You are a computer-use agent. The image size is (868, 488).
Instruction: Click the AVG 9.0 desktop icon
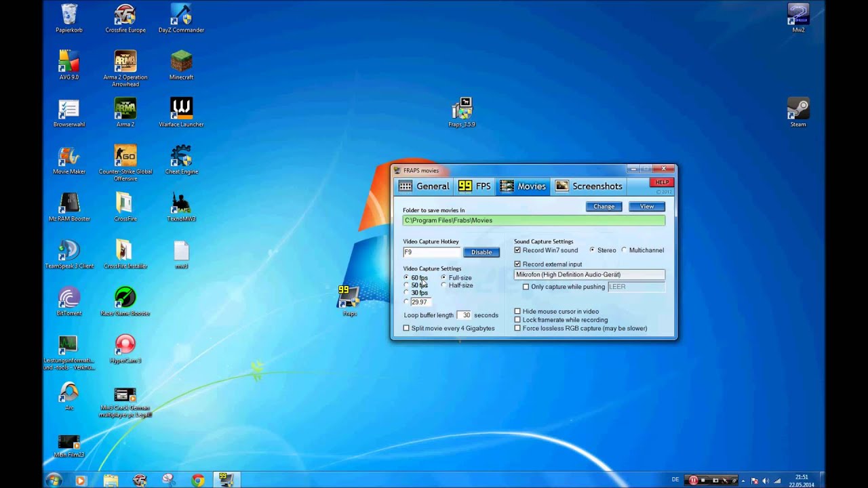68,66
